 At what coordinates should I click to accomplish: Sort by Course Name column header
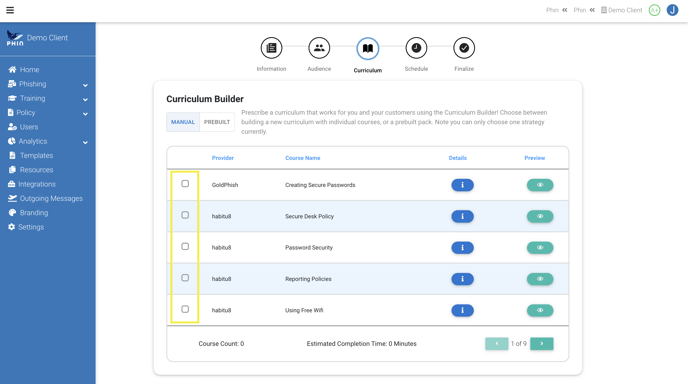point(303,158)
